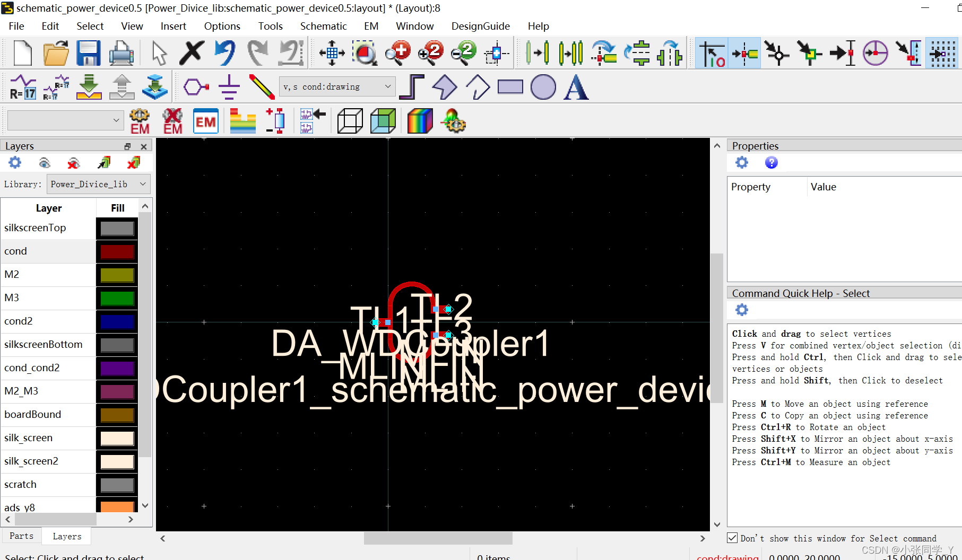This screenshot has height=560, width=962.
Task: Click the Layers list scroll-up arrow
Action: (x=145, y=206)
